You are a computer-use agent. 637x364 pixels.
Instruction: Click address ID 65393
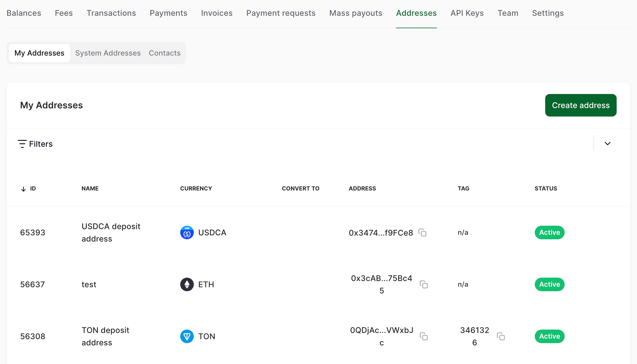(x=32, y=233)
